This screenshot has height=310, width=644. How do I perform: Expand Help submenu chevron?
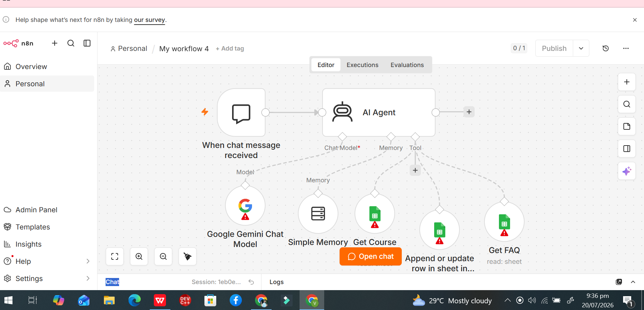(x=88, y=261)
